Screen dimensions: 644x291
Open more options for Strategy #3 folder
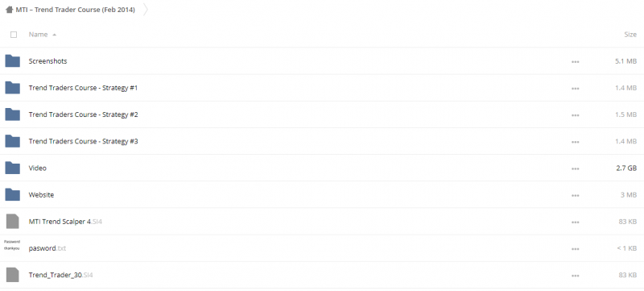tap(575, 142)
